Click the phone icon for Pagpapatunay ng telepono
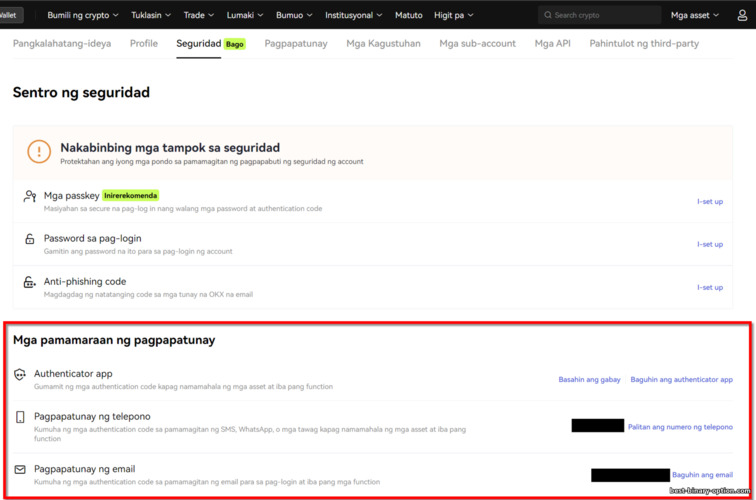 point(20,417)
